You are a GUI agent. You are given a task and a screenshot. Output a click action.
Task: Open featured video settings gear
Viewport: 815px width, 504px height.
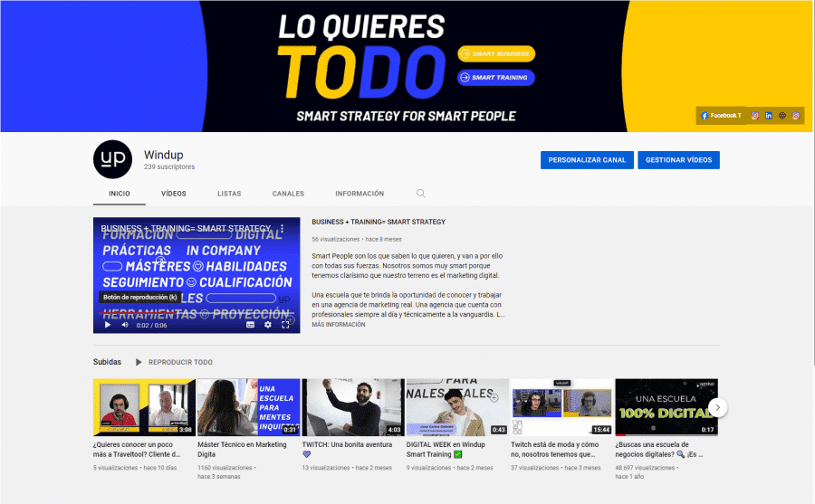pos(268,325)
